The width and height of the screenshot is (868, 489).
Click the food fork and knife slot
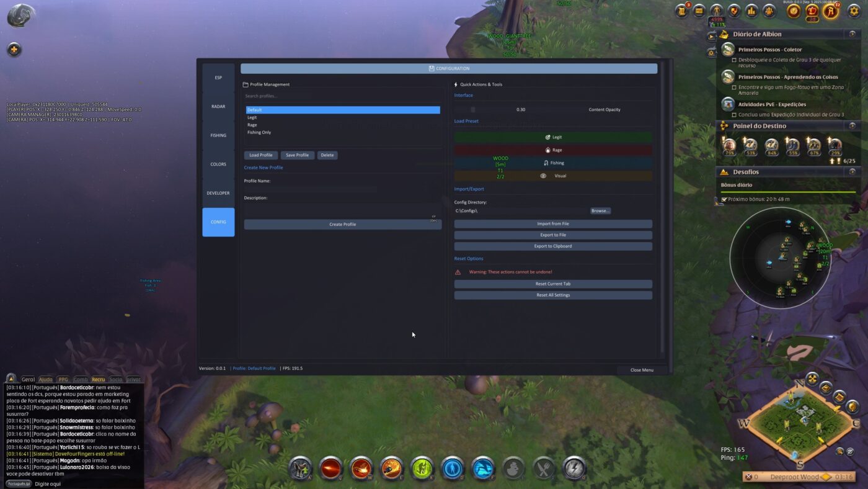544,469
